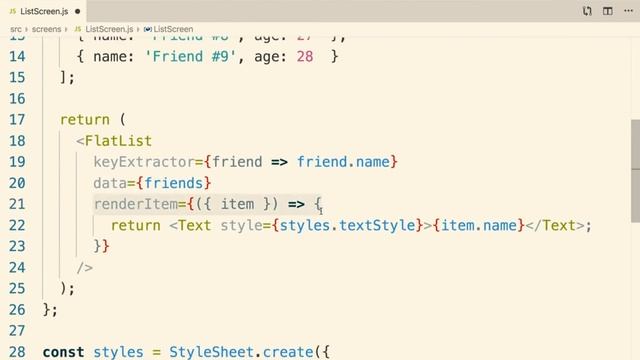
Task: Click line number 28 in the gutter
Action: pyautogui.click(x=17, y=352)
